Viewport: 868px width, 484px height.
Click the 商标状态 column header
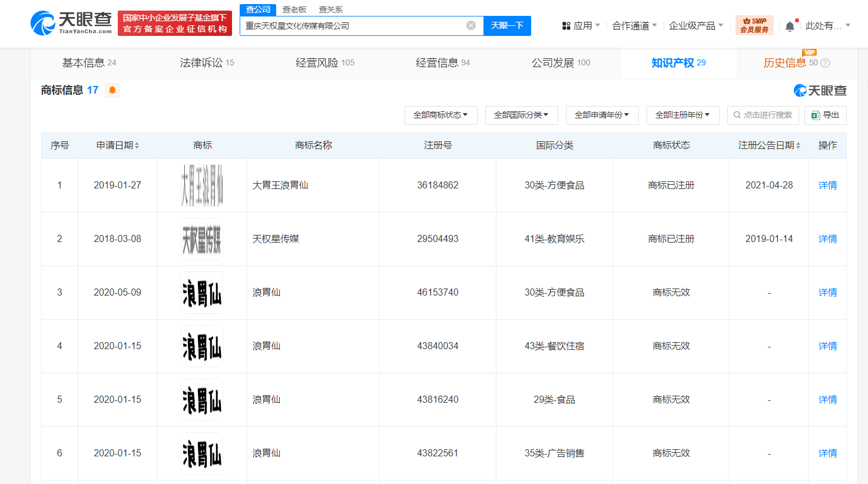coord(671,145)
